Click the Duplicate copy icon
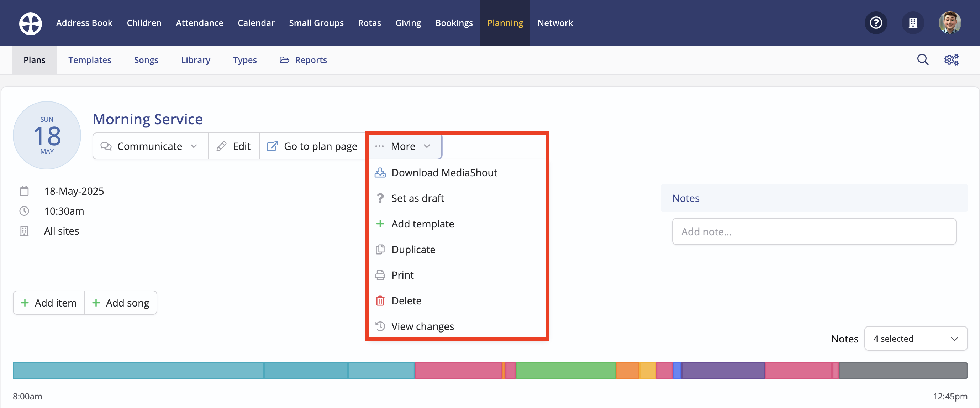Screen dimensions: 980x408 point(380,249)
